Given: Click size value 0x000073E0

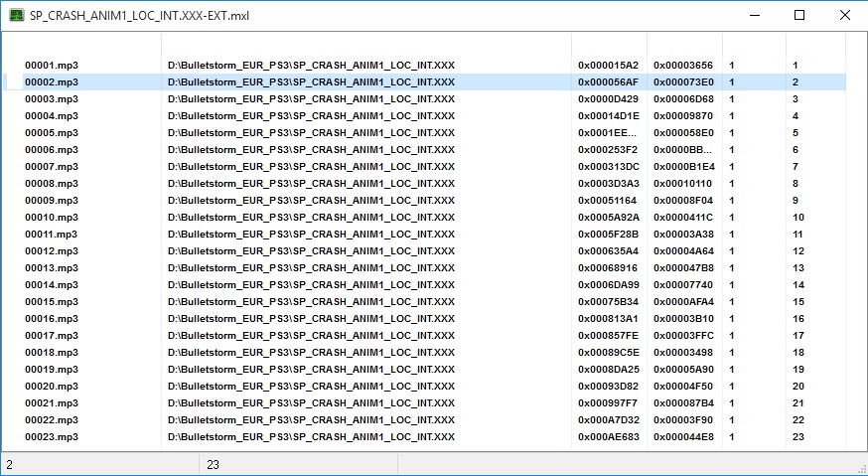Looking at the screenshot, I should pos(683,82).
